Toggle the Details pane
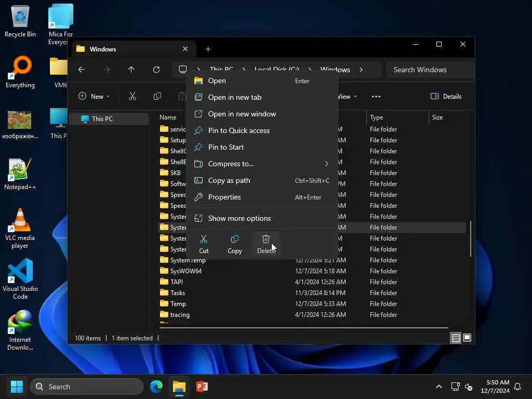 click(446, 96)
